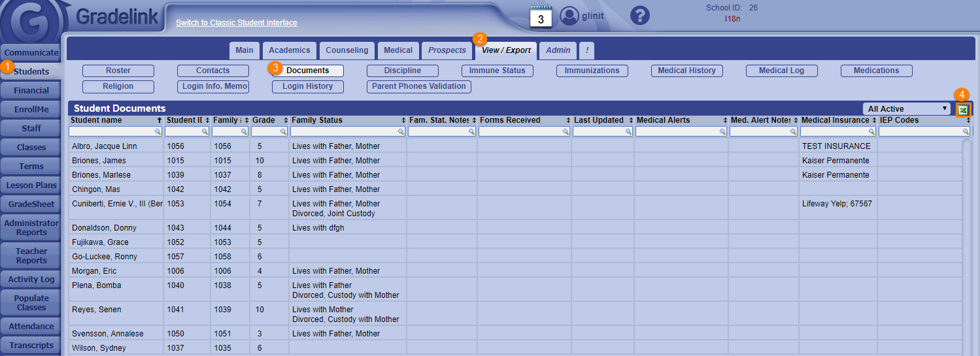The height and width of the screenshot is (356, 980).
Task: Open the calendar icon showing 3
Action: click(x=541, y=17)
